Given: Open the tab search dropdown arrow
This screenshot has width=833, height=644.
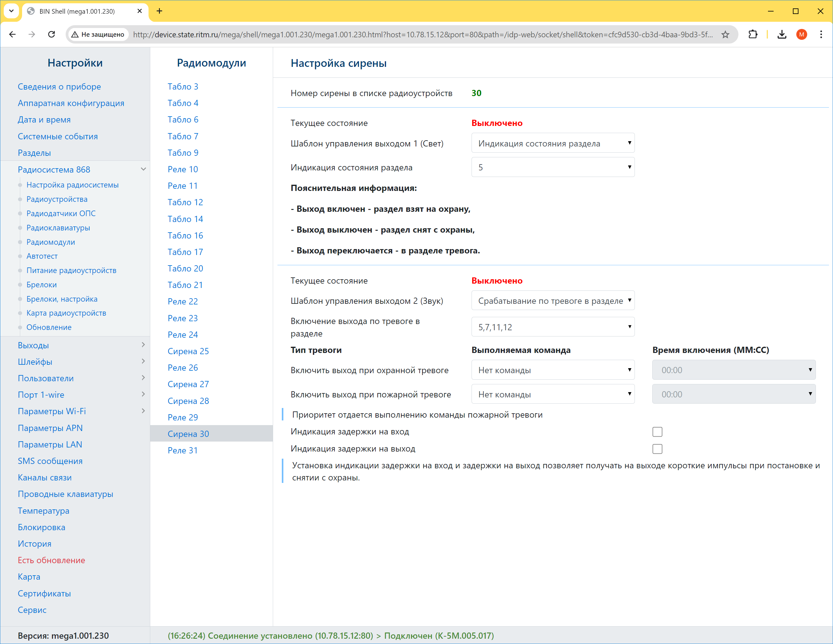Looking at the screenshot, I should point(11,11).
